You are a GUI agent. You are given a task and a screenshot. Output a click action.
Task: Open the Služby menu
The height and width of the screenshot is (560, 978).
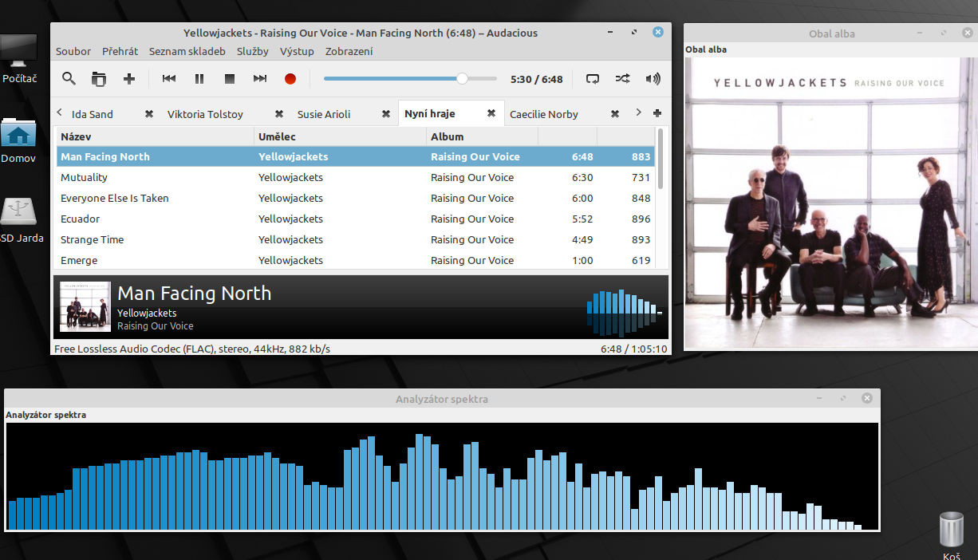(252, 51)
